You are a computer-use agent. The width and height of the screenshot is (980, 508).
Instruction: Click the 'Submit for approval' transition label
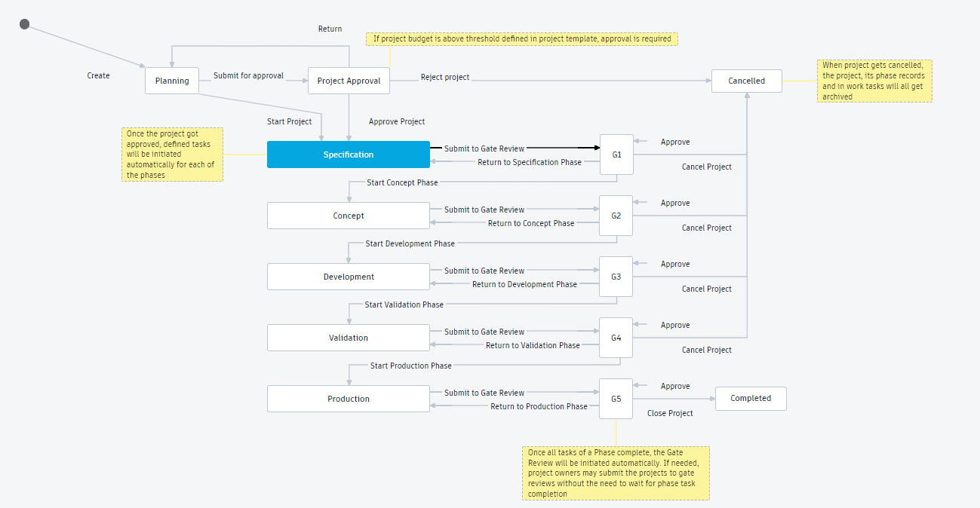click(x=248, y=75)
